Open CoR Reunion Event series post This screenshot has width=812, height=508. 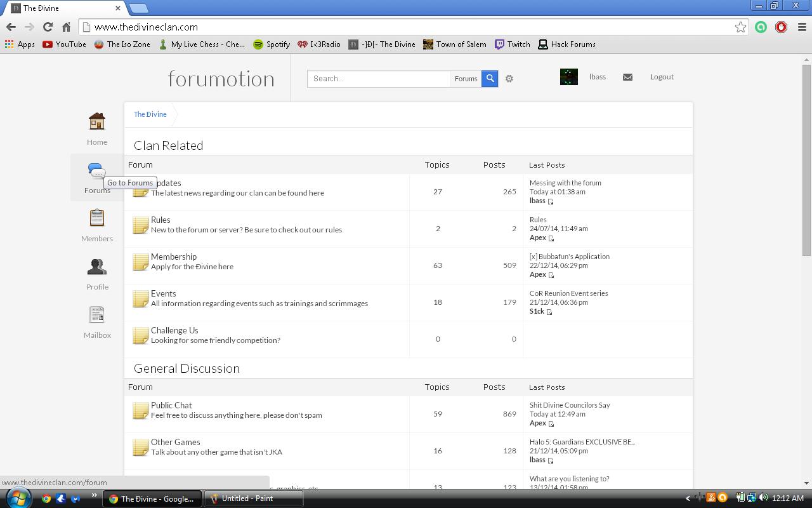(569, 293)
